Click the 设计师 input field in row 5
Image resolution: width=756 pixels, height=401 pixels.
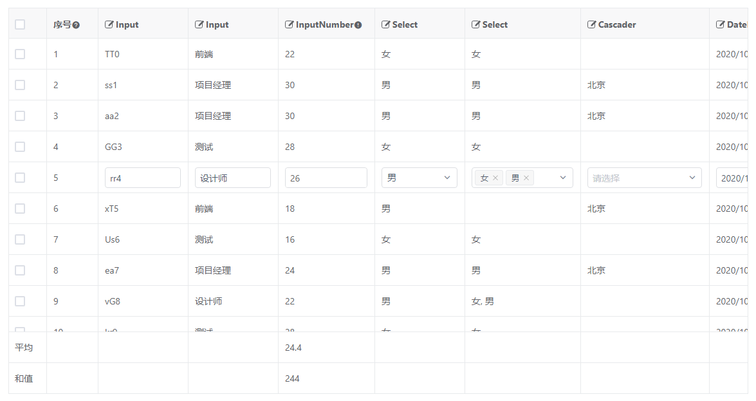pos(232,178)
